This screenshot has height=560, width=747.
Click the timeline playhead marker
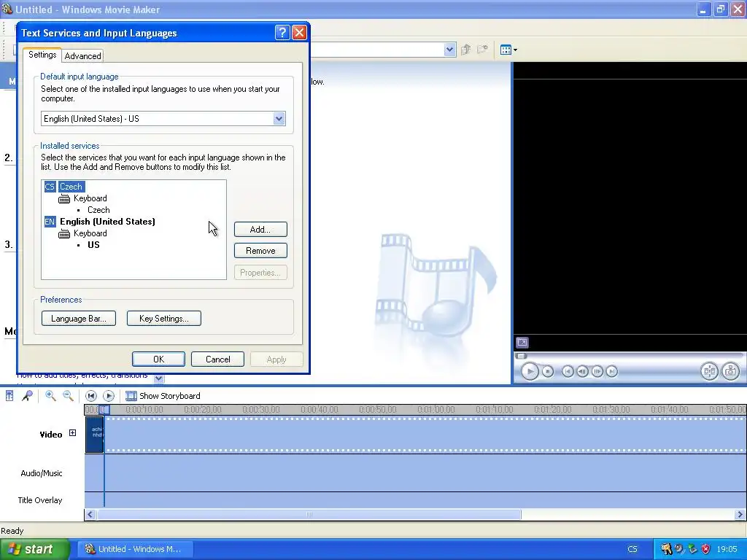[x=104, y=410]
